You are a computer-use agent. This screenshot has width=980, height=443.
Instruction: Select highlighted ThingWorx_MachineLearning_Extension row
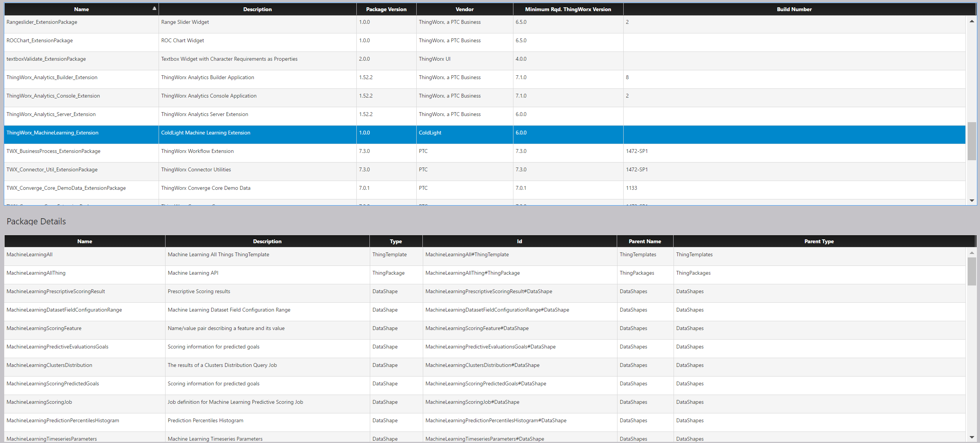coord(485,135)
